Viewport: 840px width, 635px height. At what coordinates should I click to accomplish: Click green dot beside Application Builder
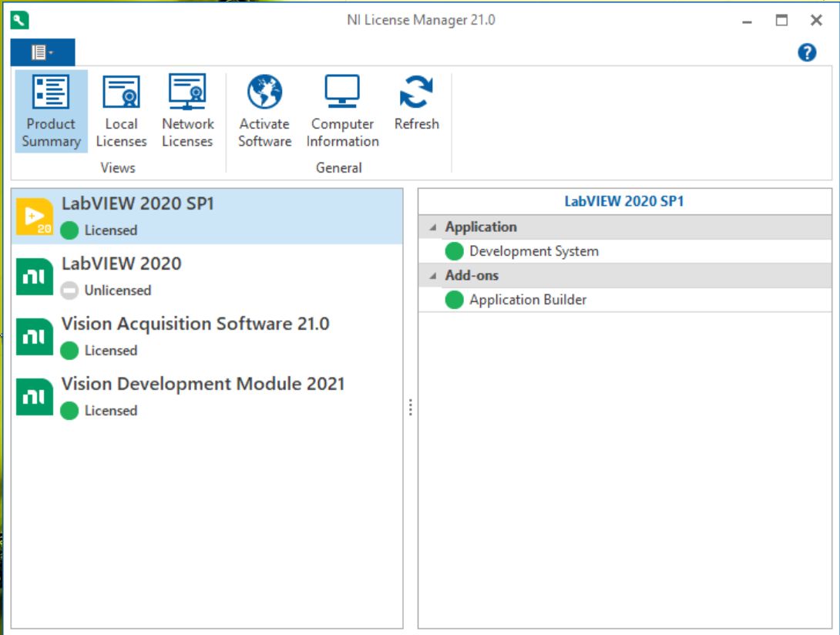pos(454,300)
